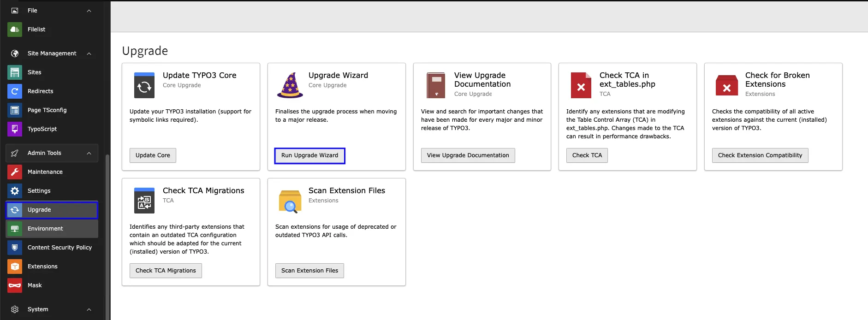
Task: Open the TypoScript module icon
Action: click(x=15, y=129)
